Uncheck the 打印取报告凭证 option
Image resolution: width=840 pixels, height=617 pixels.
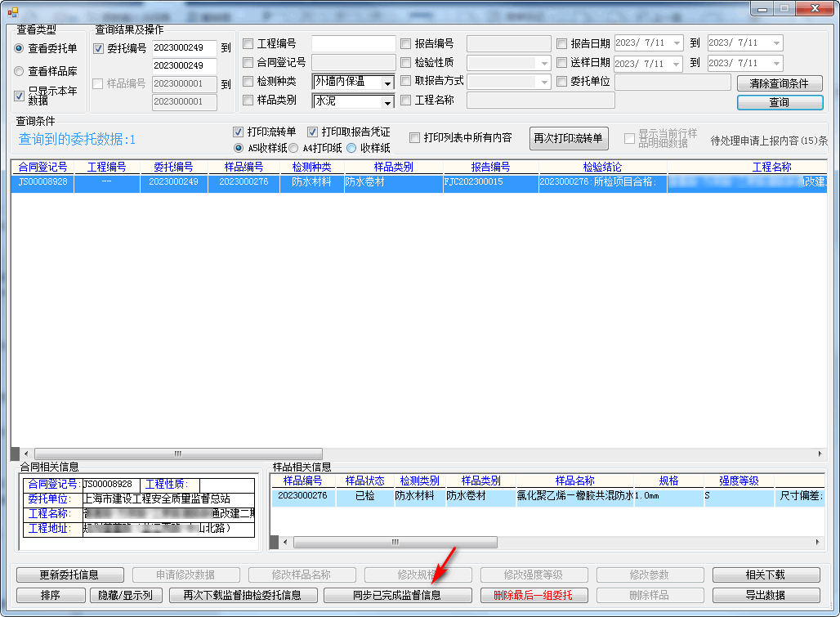312,132
